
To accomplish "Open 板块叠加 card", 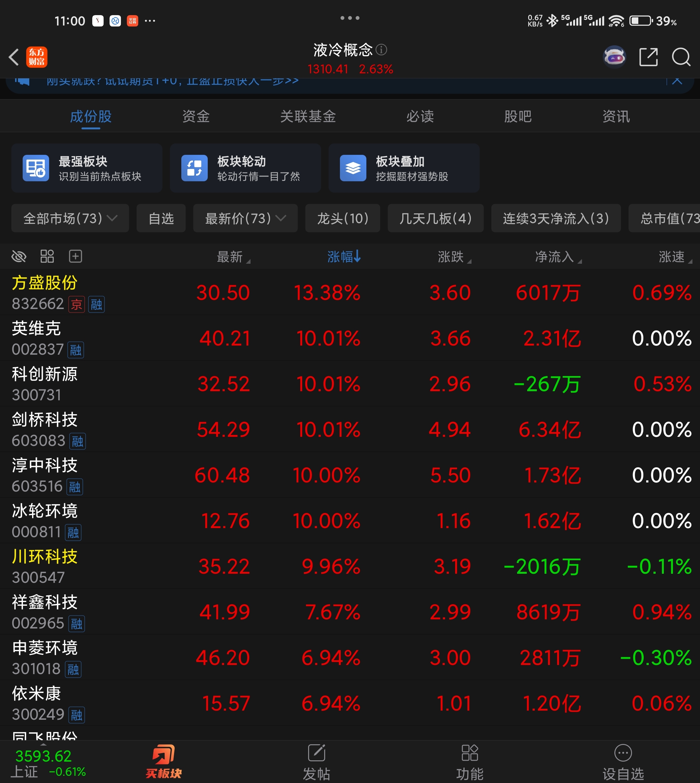I will click(404, 168).
